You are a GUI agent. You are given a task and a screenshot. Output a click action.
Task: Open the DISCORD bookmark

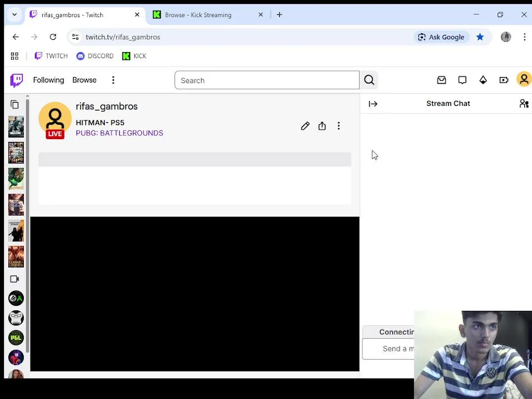pyautogui.click(x=95, y=56)
